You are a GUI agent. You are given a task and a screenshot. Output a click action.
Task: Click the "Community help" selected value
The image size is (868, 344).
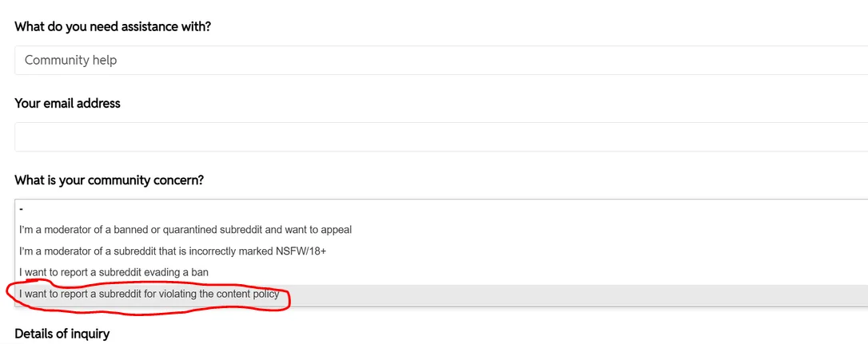pos(71,60)
